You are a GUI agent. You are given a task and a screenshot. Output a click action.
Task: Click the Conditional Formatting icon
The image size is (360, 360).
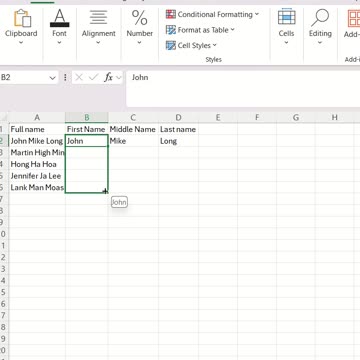point(171,14)
